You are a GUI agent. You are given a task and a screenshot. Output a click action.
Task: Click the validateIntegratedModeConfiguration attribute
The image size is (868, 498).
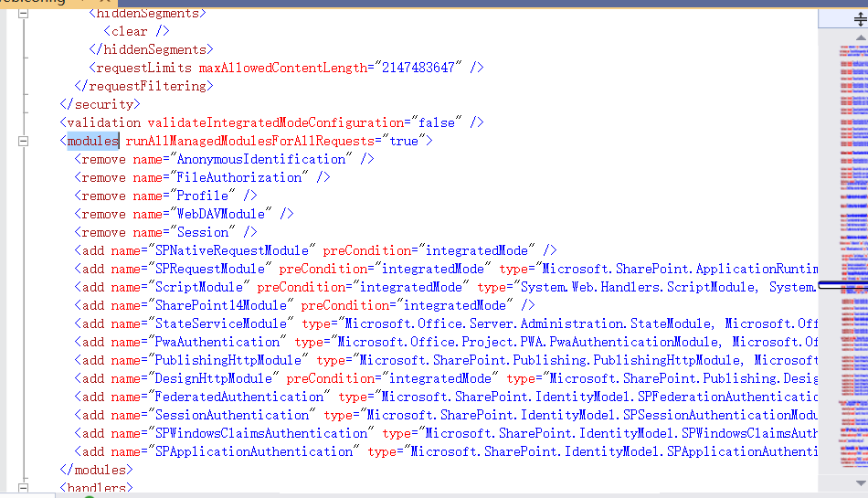[x=276, y=122]
